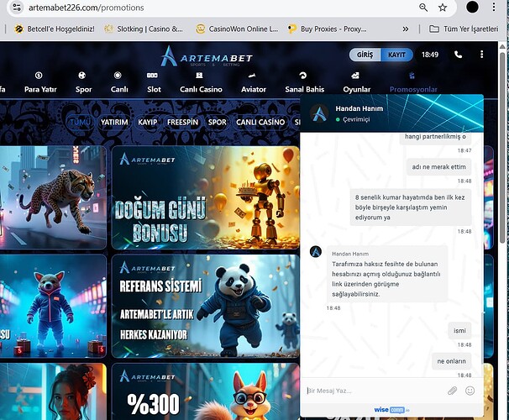Click the Promosyonlar gift icon
This screenshot has height=420, width=509.
click(412, 76)
